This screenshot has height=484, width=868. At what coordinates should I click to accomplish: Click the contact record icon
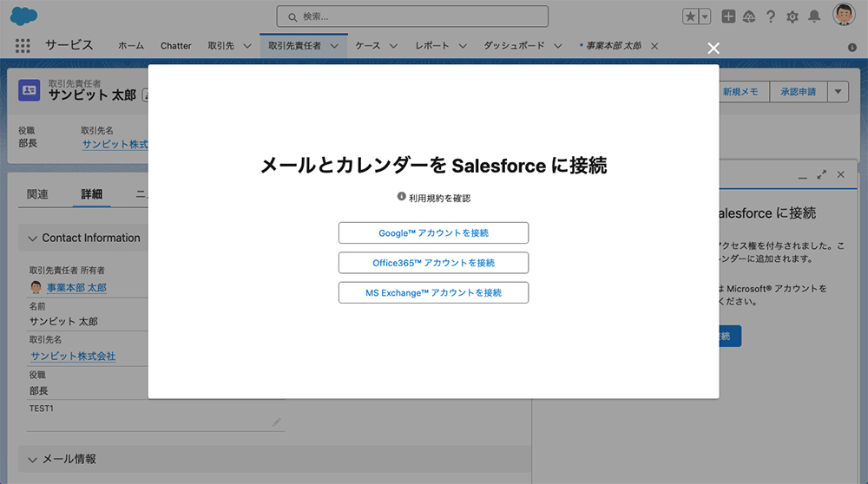point(30,90)
